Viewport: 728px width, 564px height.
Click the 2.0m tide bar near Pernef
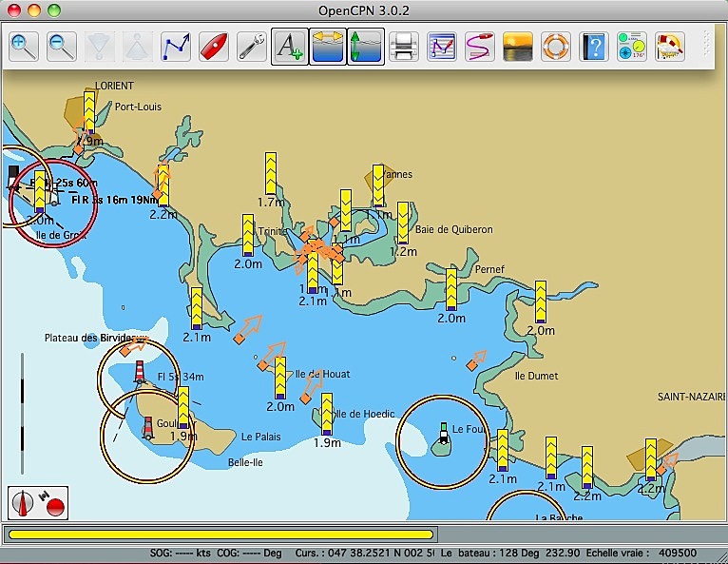click(x=451, y=289)
